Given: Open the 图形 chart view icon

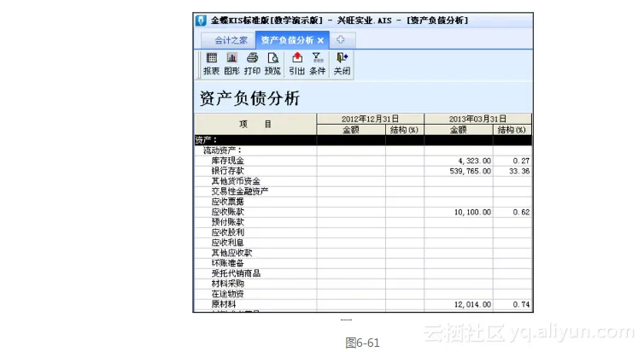Looking at the screenshot, I should point(231,64).
